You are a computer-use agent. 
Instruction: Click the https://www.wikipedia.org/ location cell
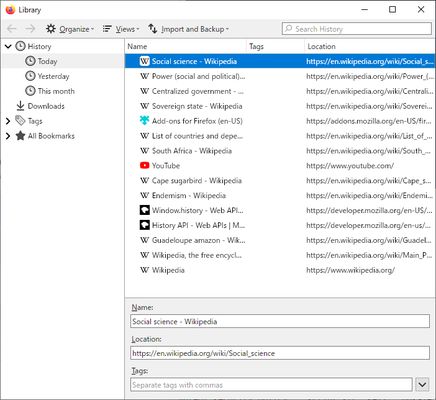(x=350, y=270)
